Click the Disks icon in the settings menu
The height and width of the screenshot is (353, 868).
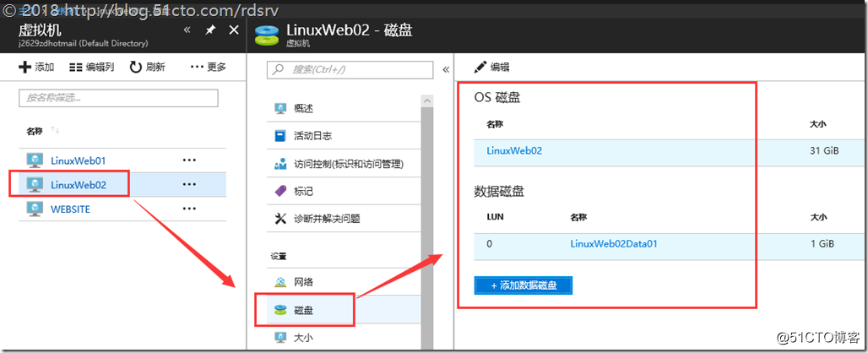click(x=281, y=310)
